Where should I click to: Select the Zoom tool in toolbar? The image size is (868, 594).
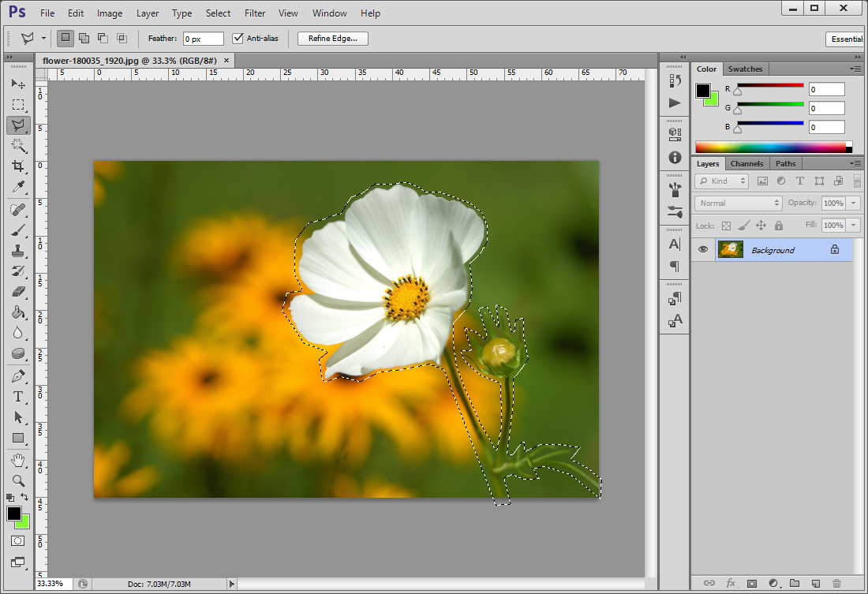pyautogui.click(x=18, y=480)
